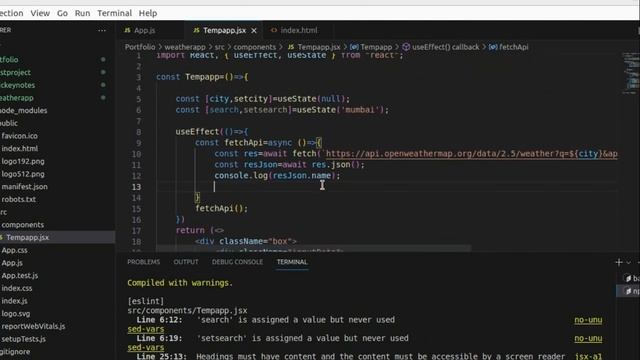Click the Portfolio breadcrumb

tap(140, 47)
